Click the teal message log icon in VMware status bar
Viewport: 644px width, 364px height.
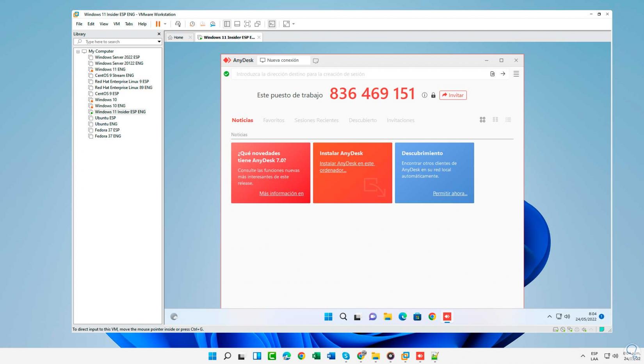tap(602, 329)
